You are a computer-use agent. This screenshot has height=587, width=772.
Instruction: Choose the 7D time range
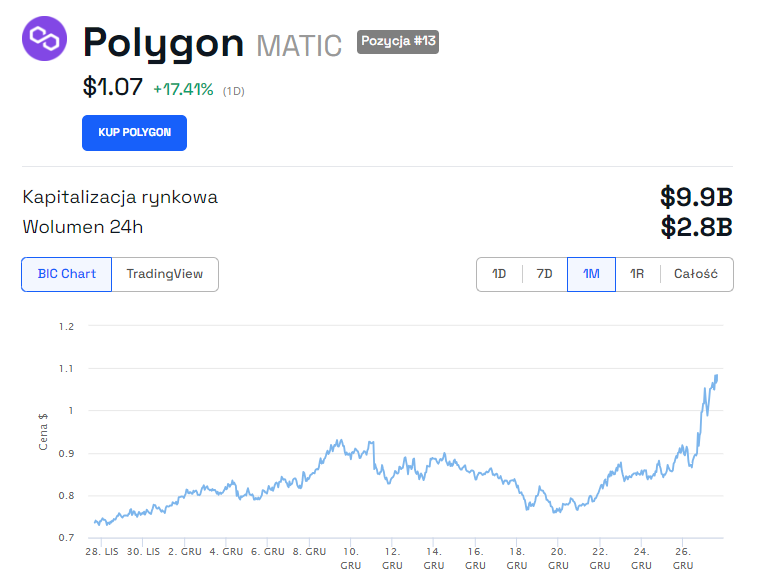coord(544,274)
